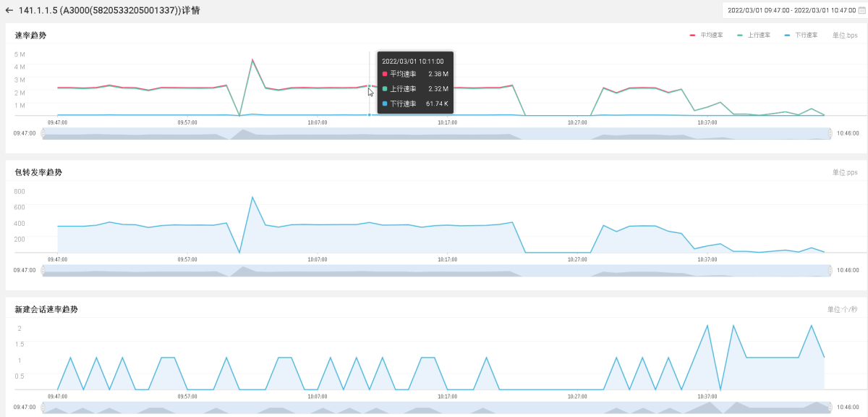
Task: Hide the 下行速率 legend series
Action: point(801,35)
